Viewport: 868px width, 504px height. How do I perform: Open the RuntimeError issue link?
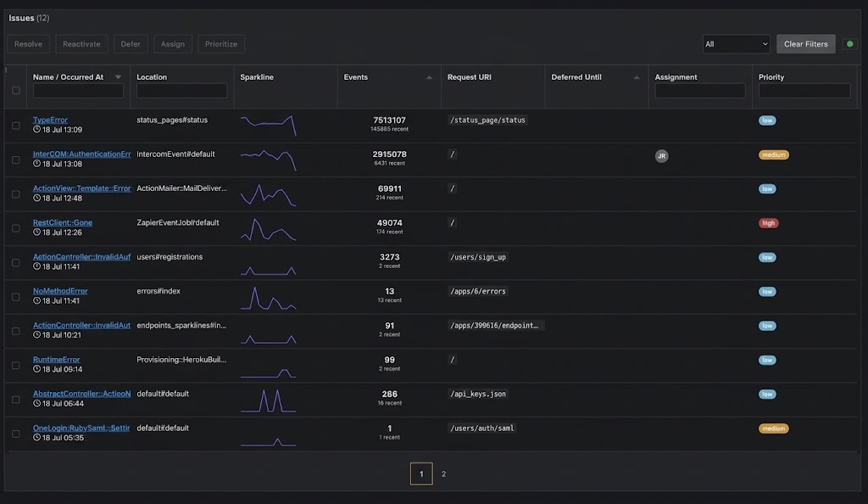click(57, 360)
